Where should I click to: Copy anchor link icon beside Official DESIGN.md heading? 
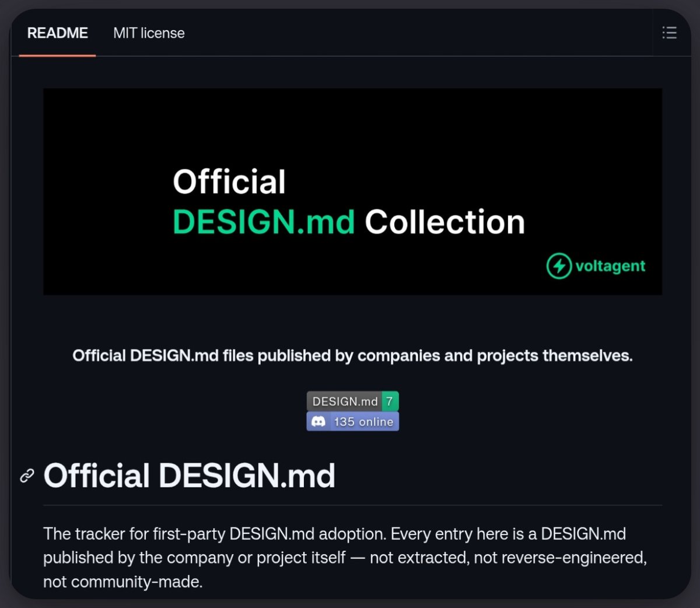27,476
